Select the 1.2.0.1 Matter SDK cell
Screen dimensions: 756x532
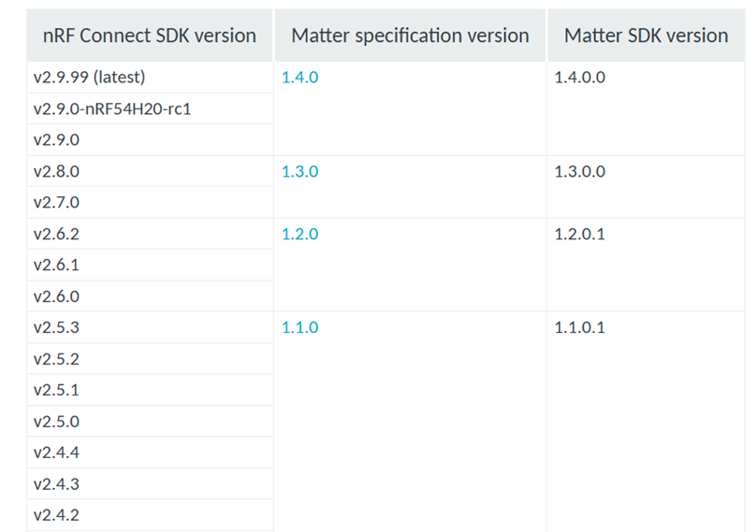point(580,235)
